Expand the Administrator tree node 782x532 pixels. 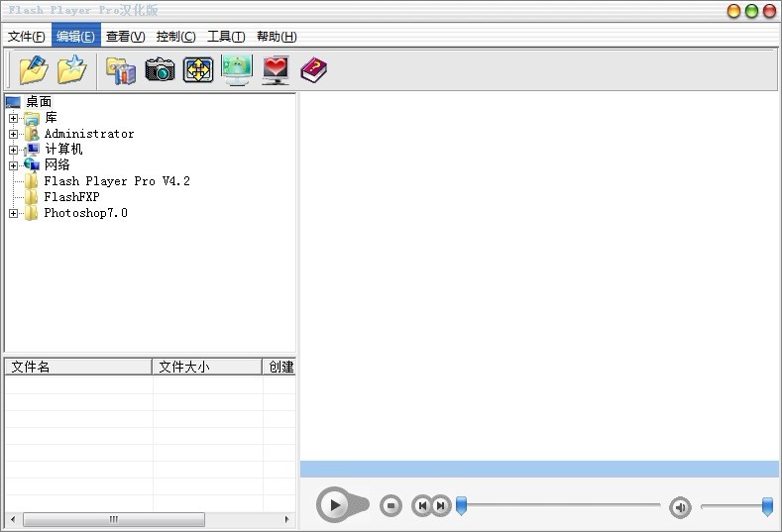(13, 135)
